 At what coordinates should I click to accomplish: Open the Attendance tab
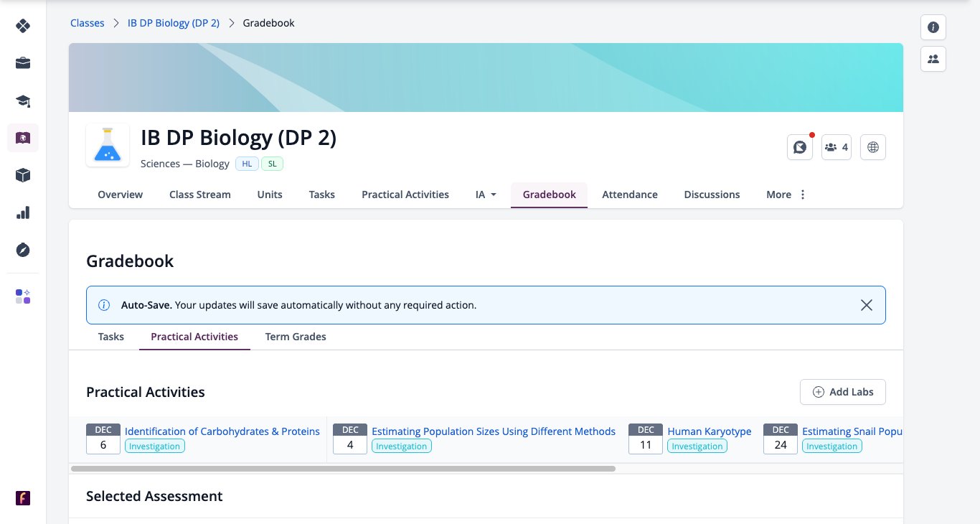(630, 195)
